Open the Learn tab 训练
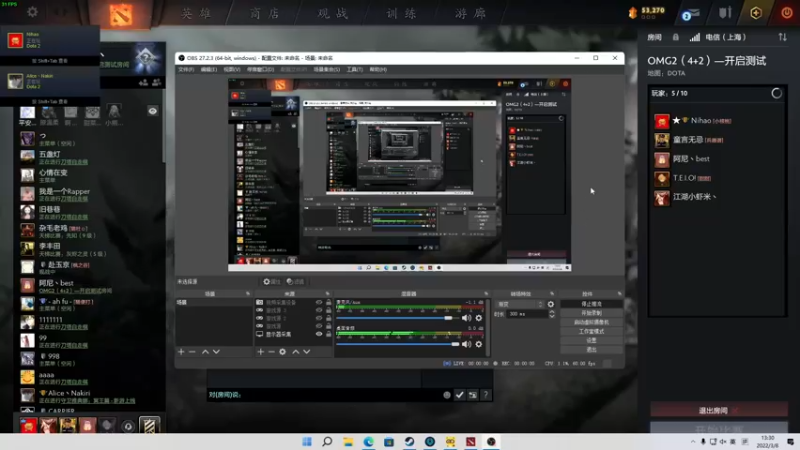Screen dimensions: 800x450 click(x=402, y=14)
